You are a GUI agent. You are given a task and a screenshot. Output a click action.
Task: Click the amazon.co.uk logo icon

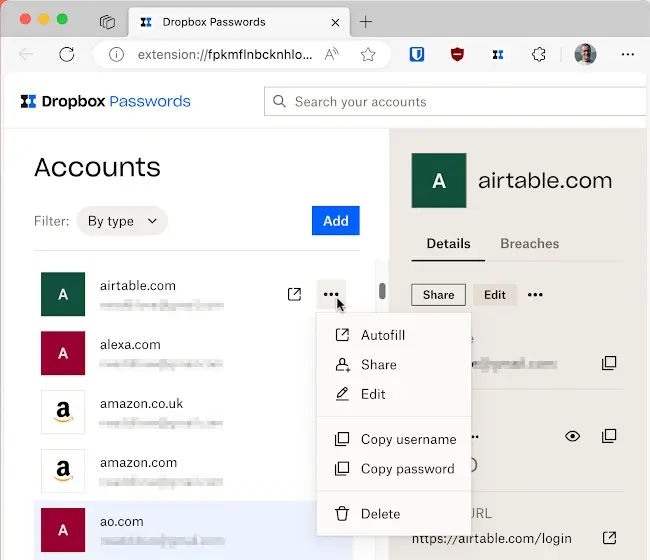[x=63, y=412]
